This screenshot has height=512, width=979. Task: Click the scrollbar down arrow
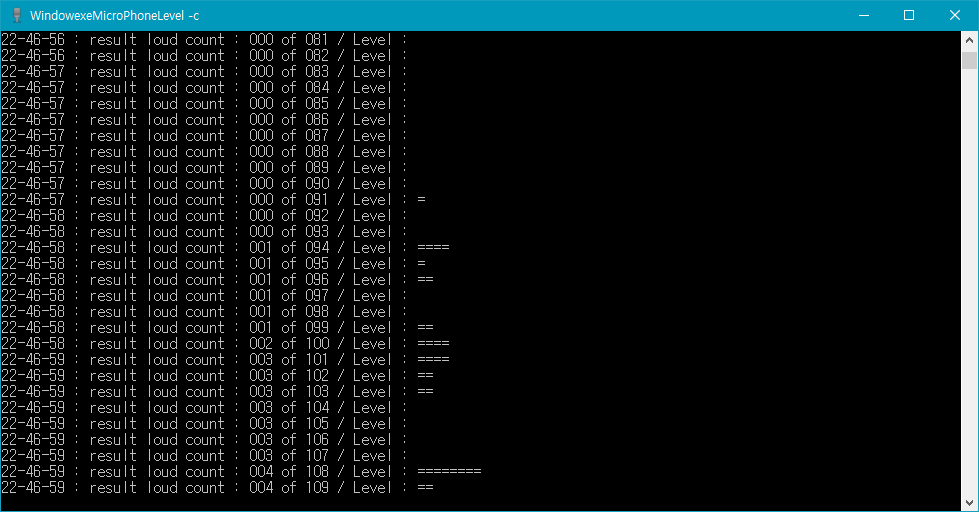tap(969, 502)
